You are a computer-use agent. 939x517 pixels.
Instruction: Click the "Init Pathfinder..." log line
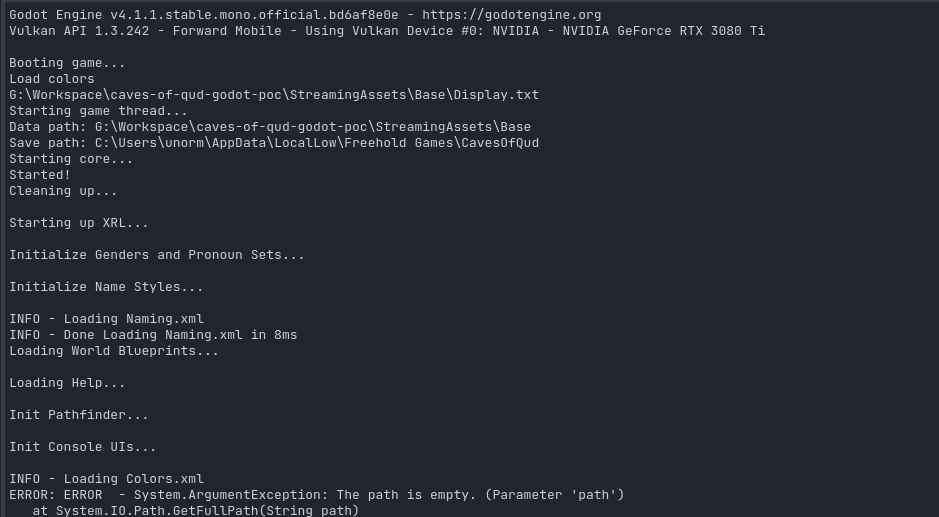pyautogui.click(x=79, y=415)
